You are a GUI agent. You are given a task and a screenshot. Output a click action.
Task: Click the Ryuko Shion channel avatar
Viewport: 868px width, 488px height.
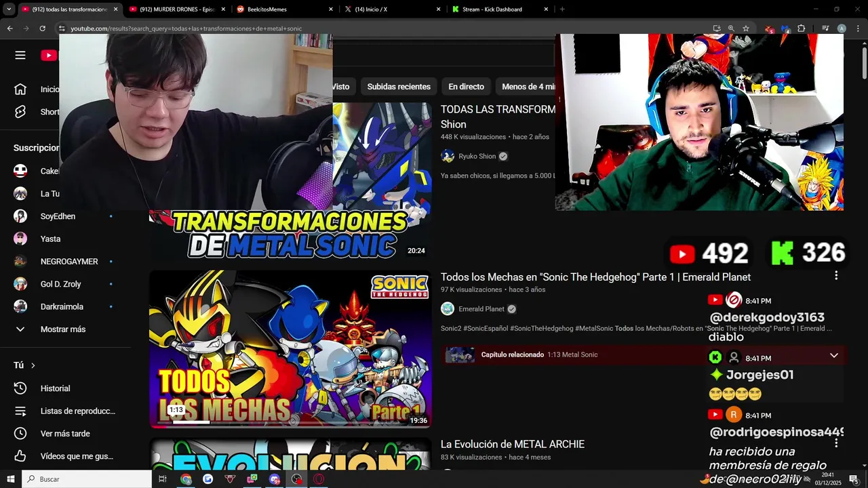pyautogui.click(x=448, y=156)
